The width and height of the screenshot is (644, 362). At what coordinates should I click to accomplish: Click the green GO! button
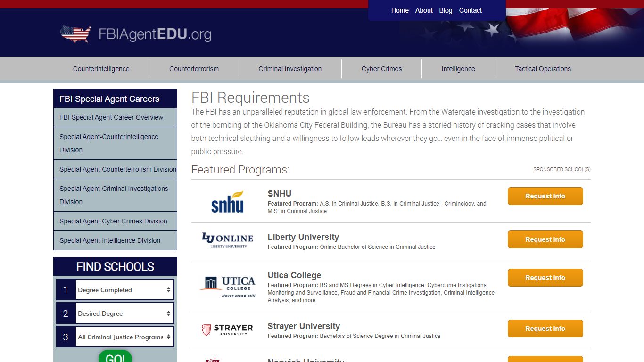115,357
